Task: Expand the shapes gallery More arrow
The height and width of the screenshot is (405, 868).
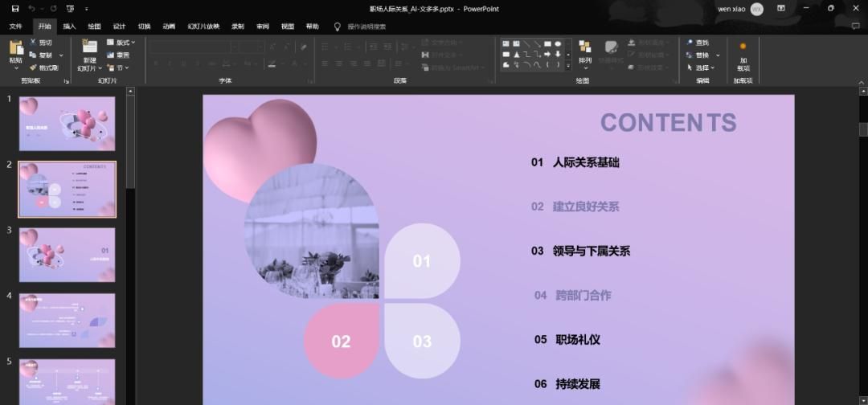Action: [x=568, y=65]
